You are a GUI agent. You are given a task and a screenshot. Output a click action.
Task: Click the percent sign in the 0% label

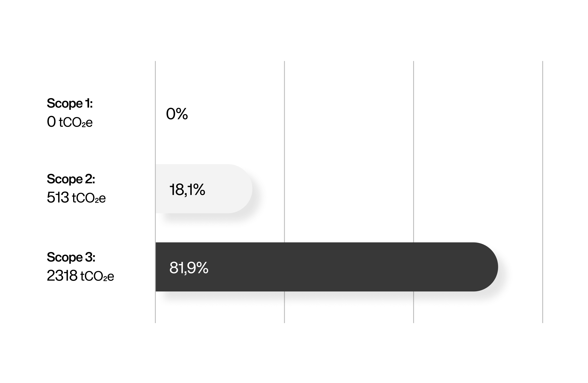coord(182,114)
